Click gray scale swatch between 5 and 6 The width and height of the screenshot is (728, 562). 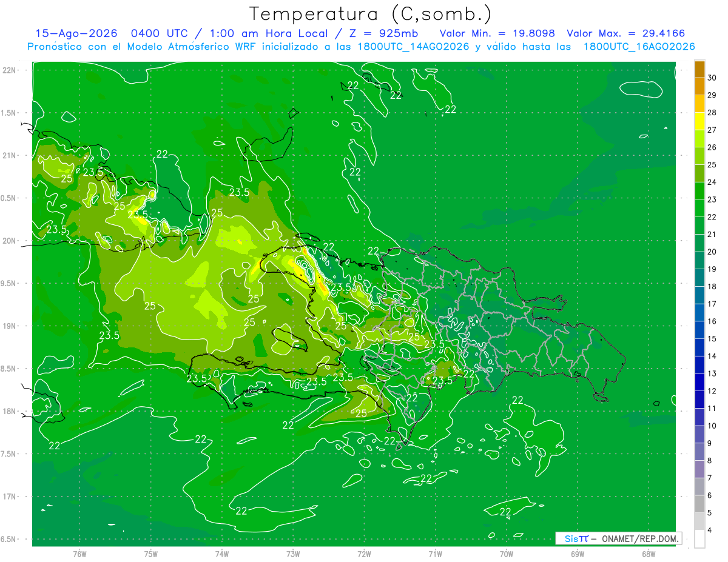699,504
